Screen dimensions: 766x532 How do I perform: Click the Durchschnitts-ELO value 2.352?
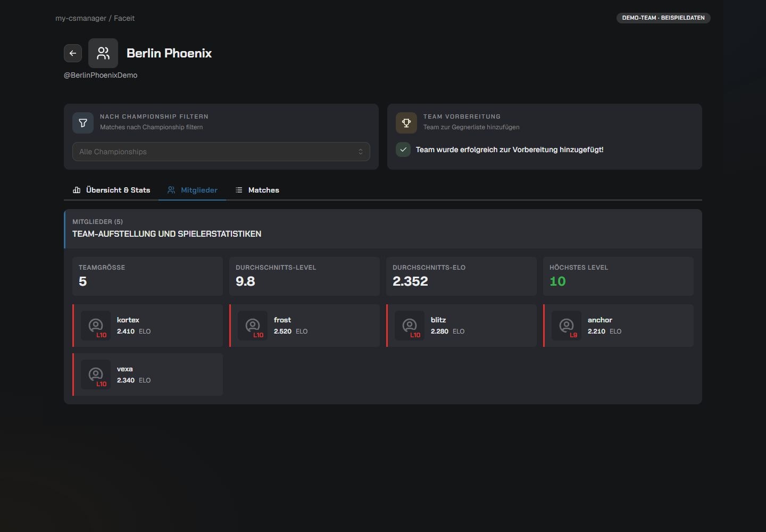tap(410, 281)
